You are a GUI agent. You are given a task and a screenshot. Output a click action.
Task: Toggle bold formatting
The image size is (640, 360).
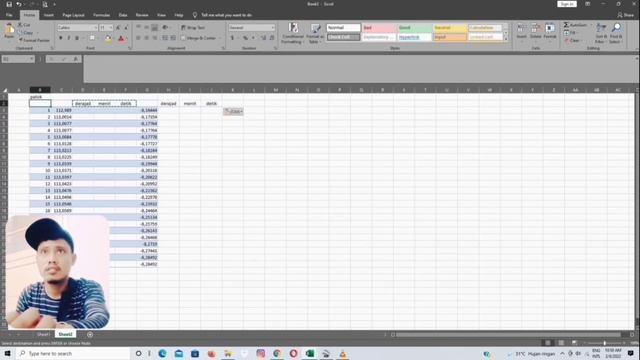click(61, 38)
